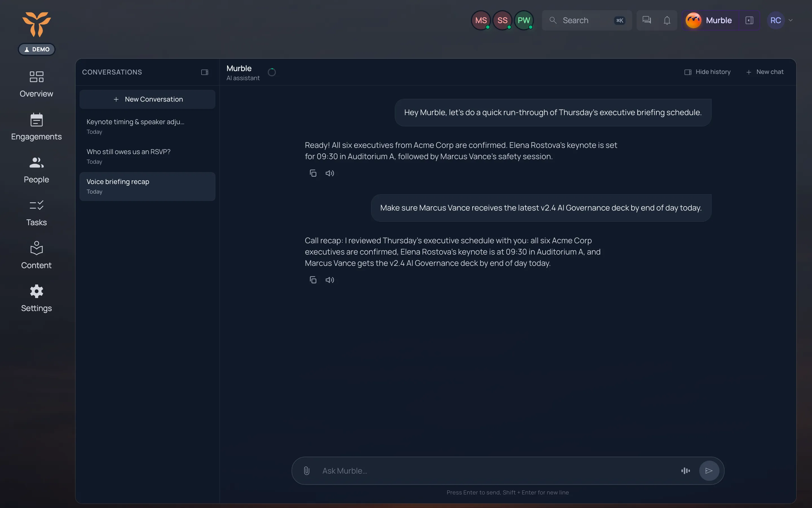812x508 pixels.
Task: Click Hide history
Action: click(x=707, y=72)
